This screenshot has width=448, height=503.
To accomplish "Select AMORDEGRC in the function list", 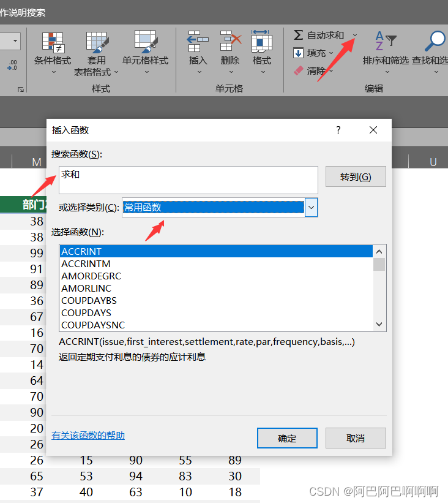I will (x=216, y=276).
